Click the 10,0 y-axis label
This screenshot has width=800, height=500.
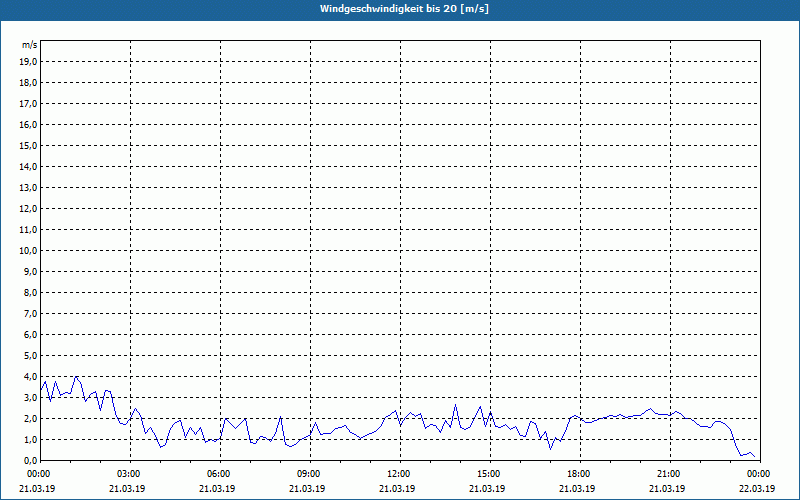point(30,251)
